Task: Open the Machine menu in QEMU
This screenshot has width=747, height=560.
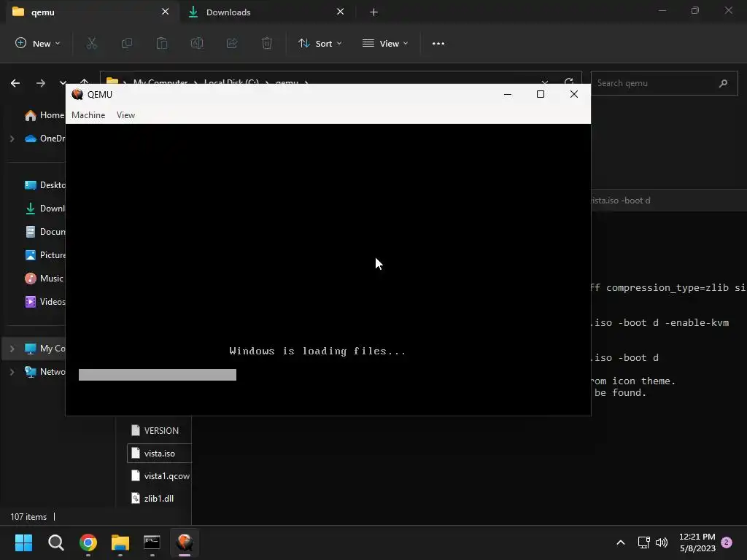Action: coord(88,114)
